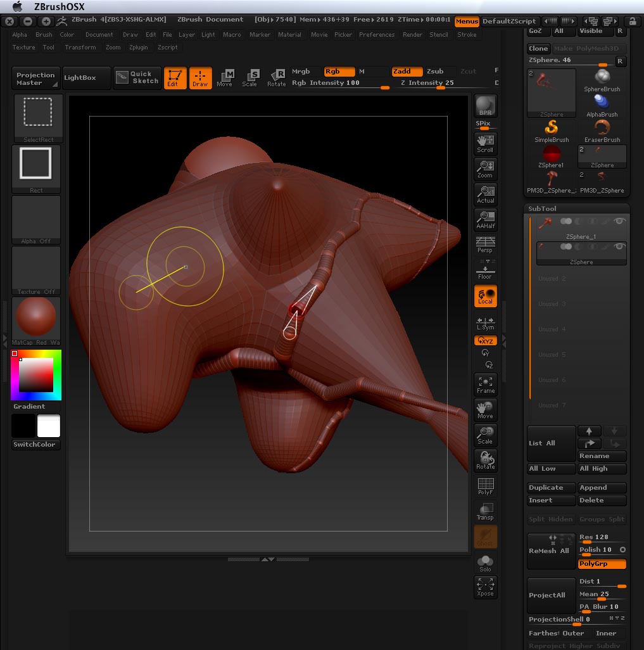The image size is (644, 650).
Task: Toggle Zadd sculpt mode
Action: (407, 72)
